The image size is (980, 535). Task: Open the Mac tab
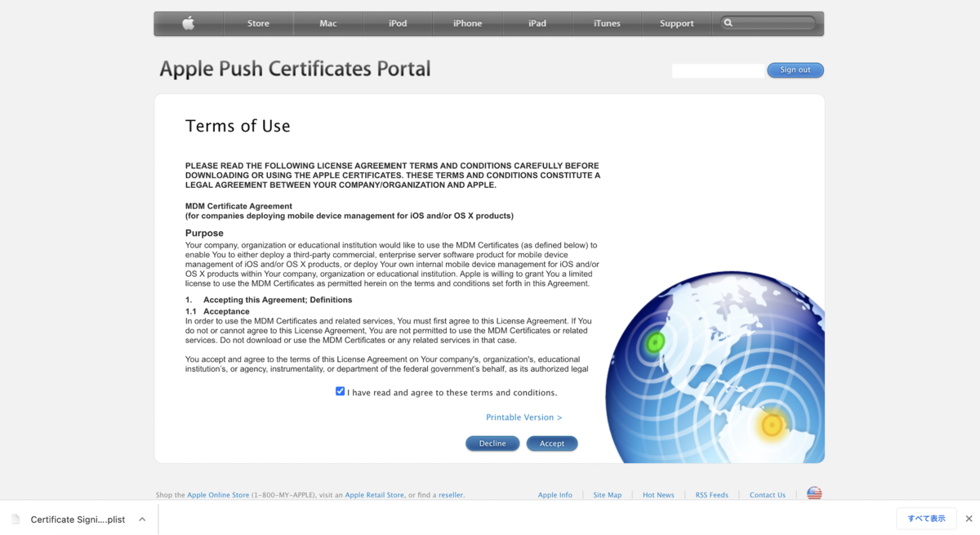(328, 24)
